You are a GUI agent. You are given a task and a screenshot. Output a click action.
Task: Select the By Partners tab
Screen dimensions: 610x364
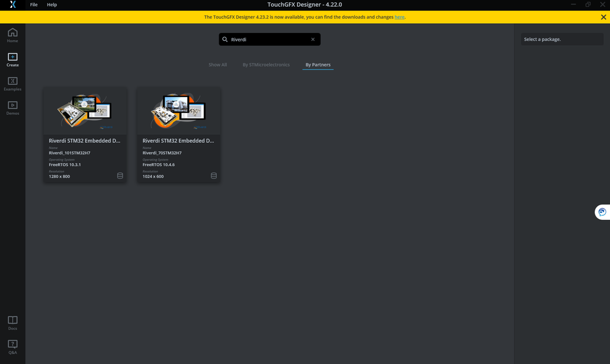[x=318, y=65]
